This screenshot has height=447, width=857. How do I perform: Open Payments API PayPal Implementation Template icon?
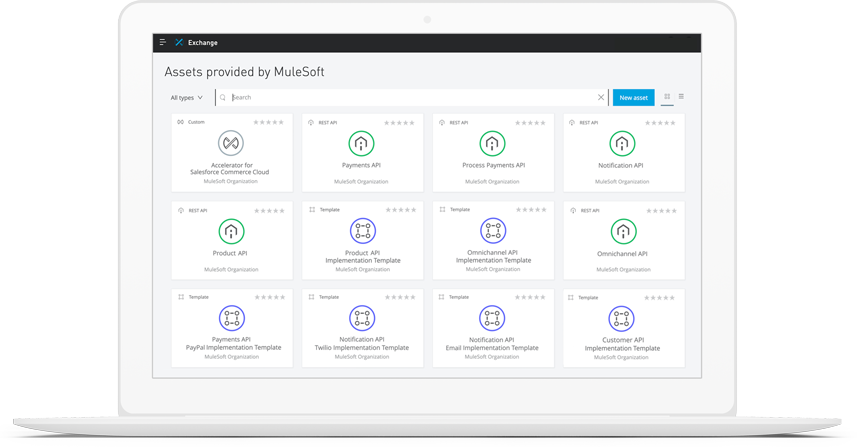232,318
